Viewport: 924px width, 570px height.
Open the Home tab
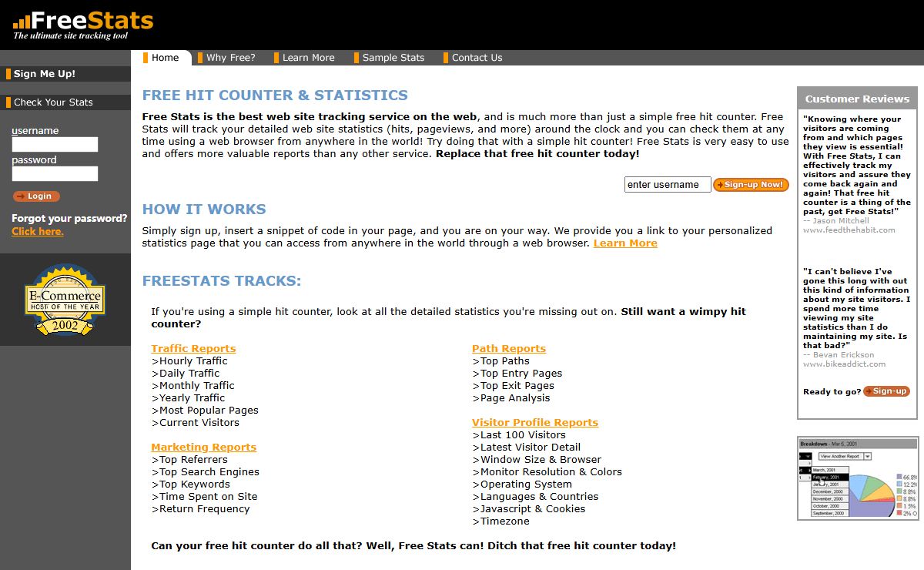pyautogui.click(x=165, y=58)
